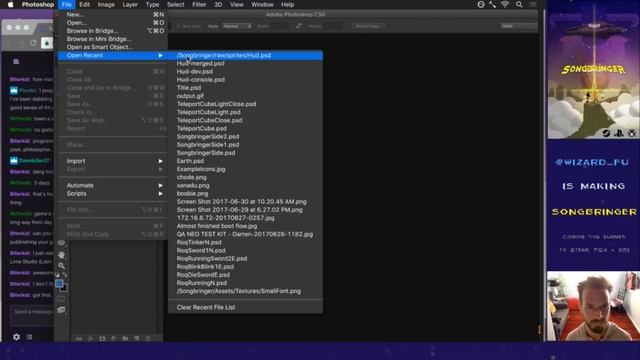Image resolution: width=640 pixels, height=360 pixels.
Task: Toggle Quick Mask mode in the toolbar
Action: (61, 299)
